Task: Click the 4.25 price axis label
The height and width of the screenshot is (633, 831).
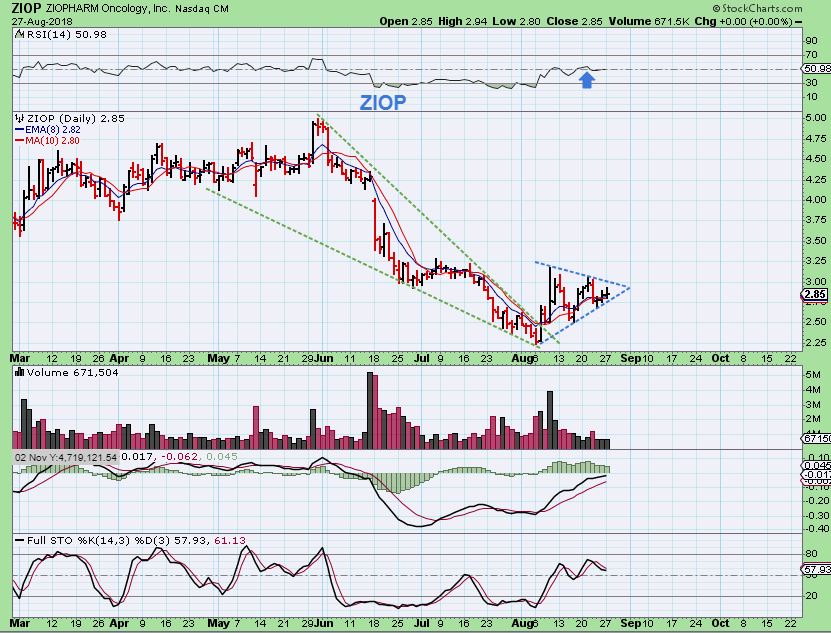Action: (816, 180)
